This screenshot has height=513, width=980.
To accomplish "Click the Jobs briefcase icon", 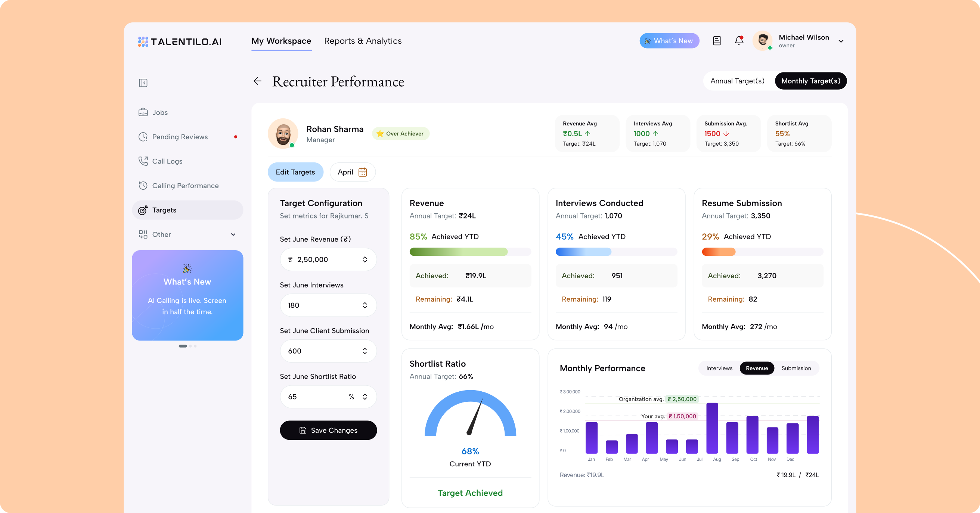I will 143,112.
